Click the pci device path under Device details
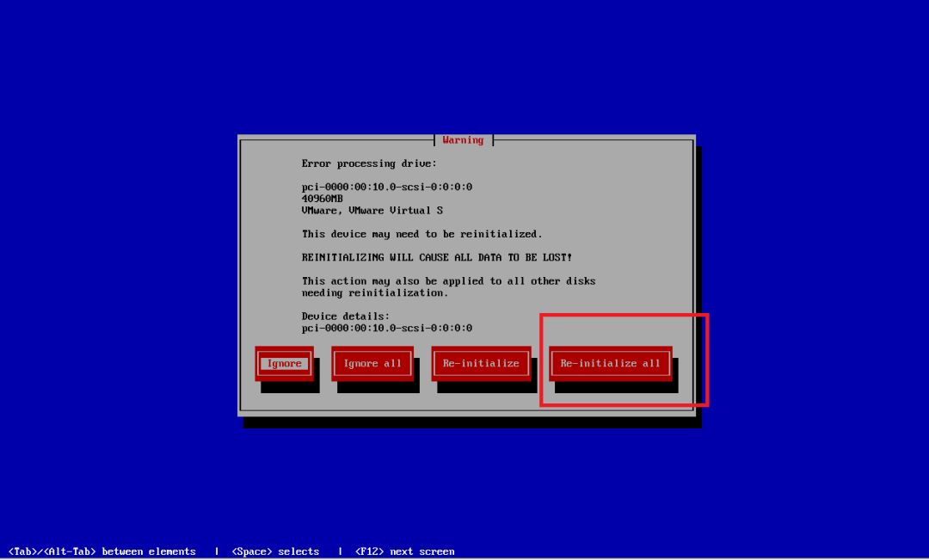929x560 pixels. [387, 329]
